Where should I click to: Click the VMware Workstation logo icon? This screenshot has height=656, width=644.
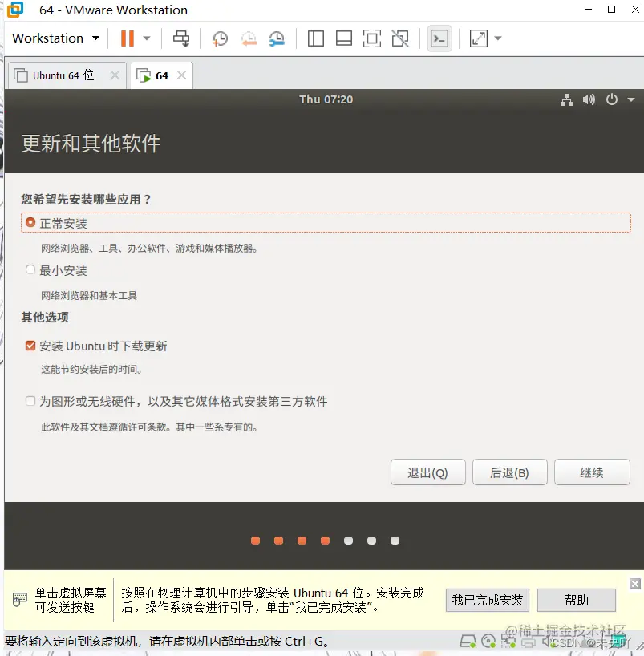point(15,10)
